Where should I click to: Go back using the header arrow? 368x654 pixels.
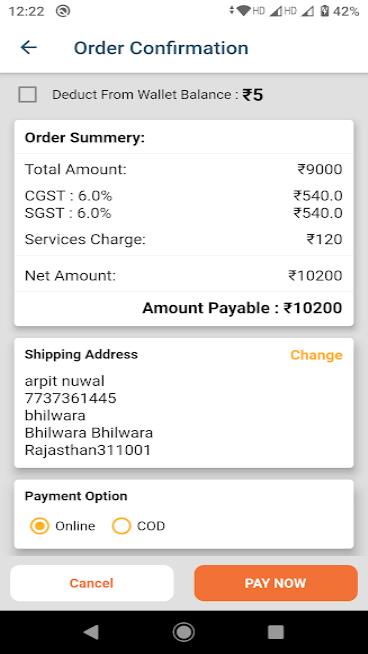28,48
